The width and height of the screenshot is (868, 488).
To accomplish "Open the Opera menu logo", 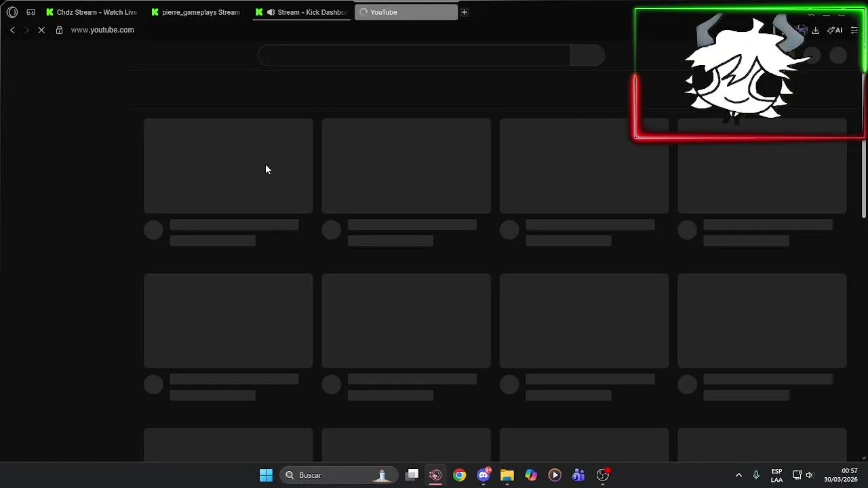I will point(12,12).
